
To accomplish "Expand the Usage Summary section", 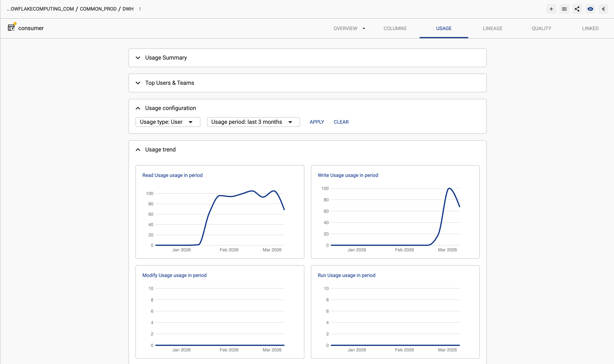I will coord(138,58).
